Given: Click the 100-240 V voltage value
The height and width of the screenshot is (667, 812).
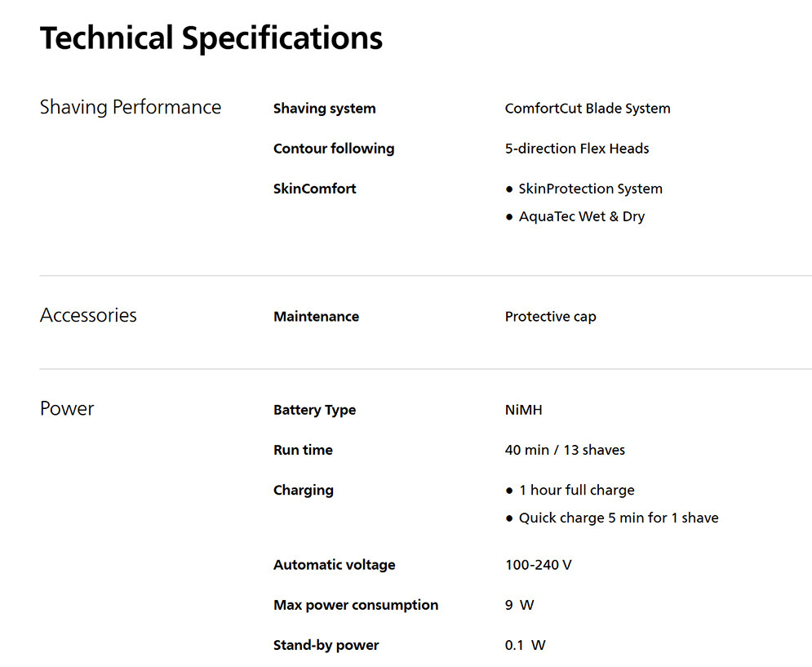Looking at the screenshot, I should click(538, 565).
